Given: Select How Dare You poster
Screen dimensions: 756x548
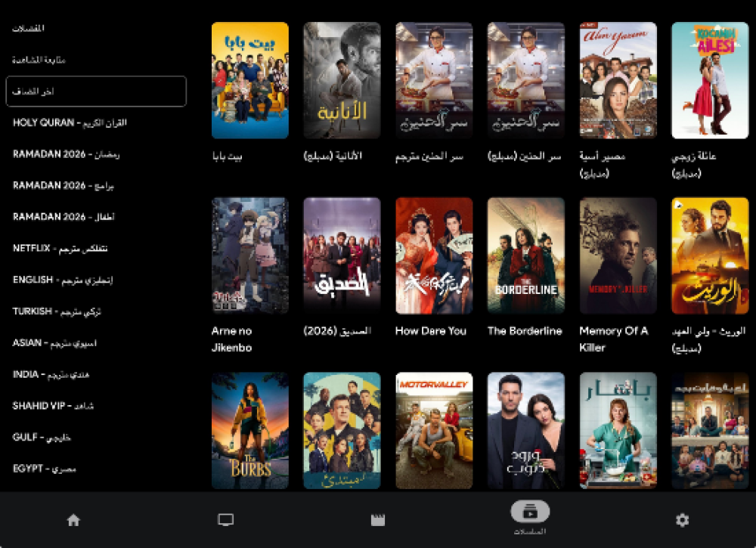Looking at the screenshot, I should tap(434, 255).
